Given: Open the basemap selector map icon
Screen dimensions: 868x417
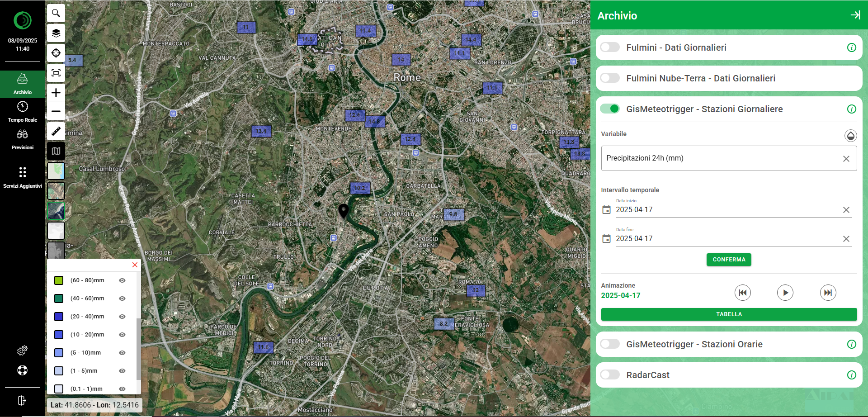Looking at the screenshot, I should coord(56,151).
